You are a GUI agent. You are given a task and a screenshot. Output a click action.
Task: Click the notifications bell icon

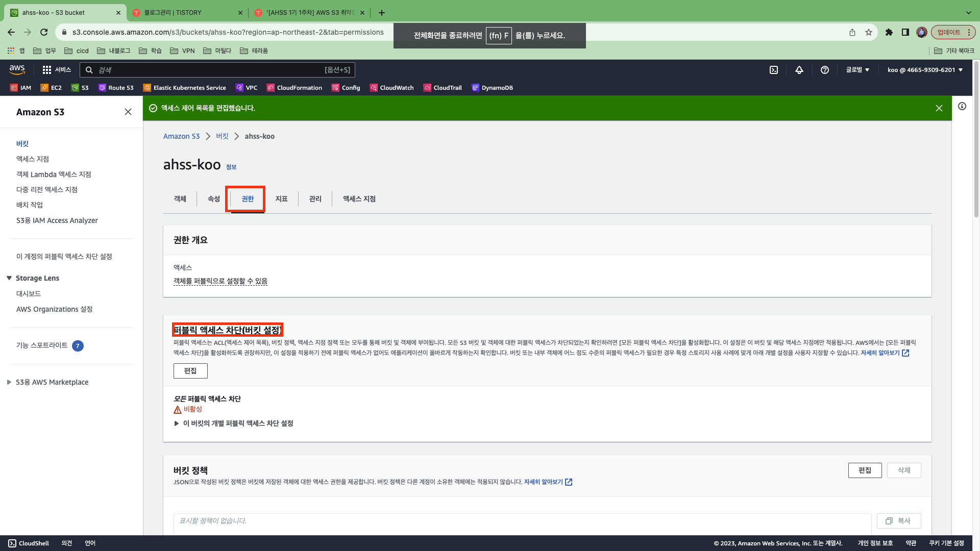point(799,70)
